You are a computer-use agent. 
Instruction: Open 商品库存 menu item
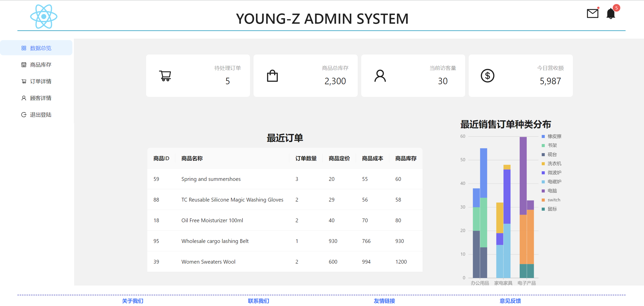tap(40, 65)
